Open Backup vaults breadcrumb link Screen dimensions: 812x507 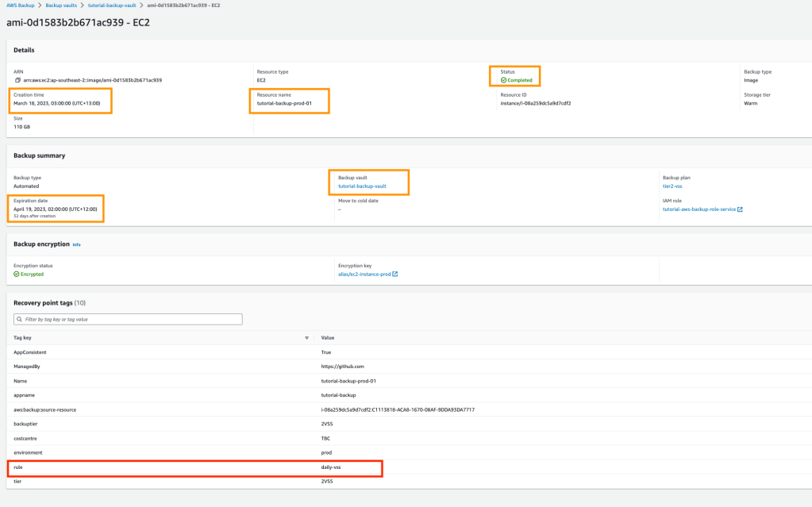tap(60, 6)
